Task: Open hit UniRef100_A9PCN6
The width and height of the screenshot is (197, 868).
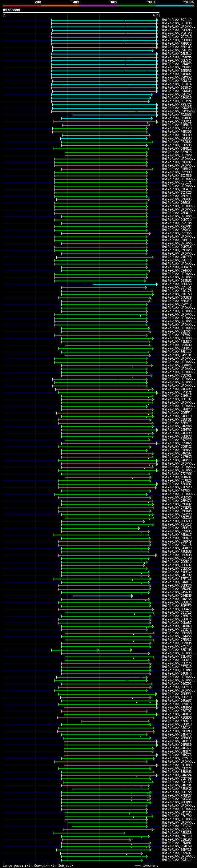Action: (177, 30)
